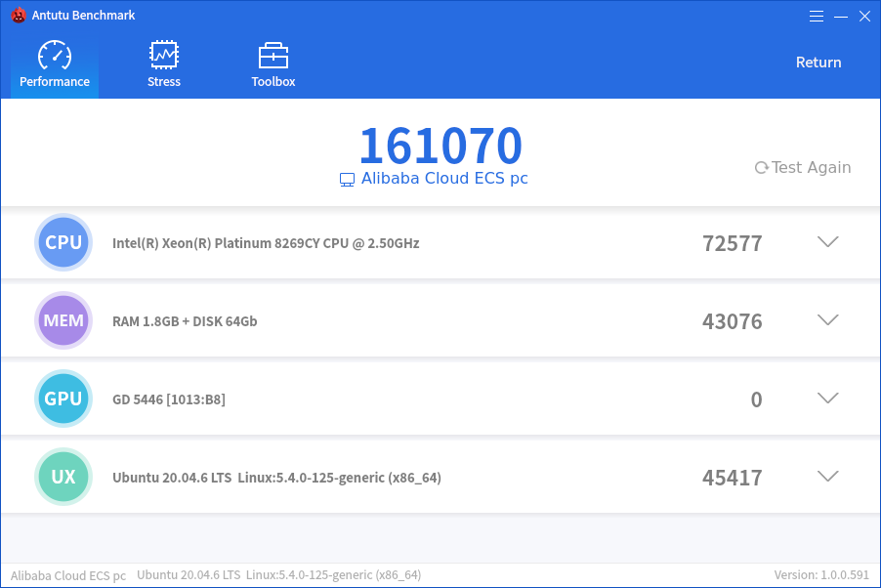Click Version: 1.0.0.591 in status bar
881x588 pixels.
tap(821, 575)
